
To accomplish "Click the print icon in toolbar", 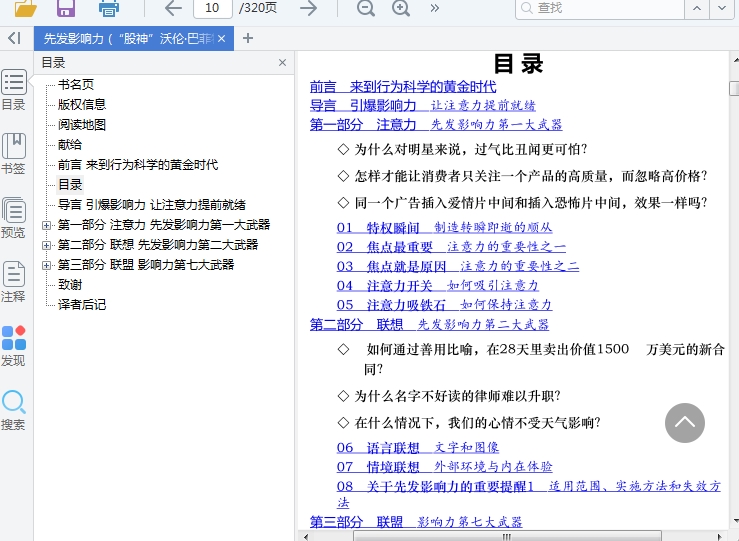I will click(x=108, y=8).
